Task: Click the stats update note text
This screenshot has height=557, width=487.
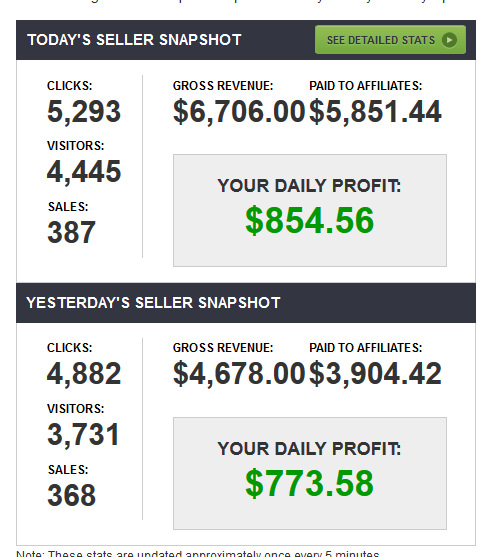Action: tap(199, 553)
